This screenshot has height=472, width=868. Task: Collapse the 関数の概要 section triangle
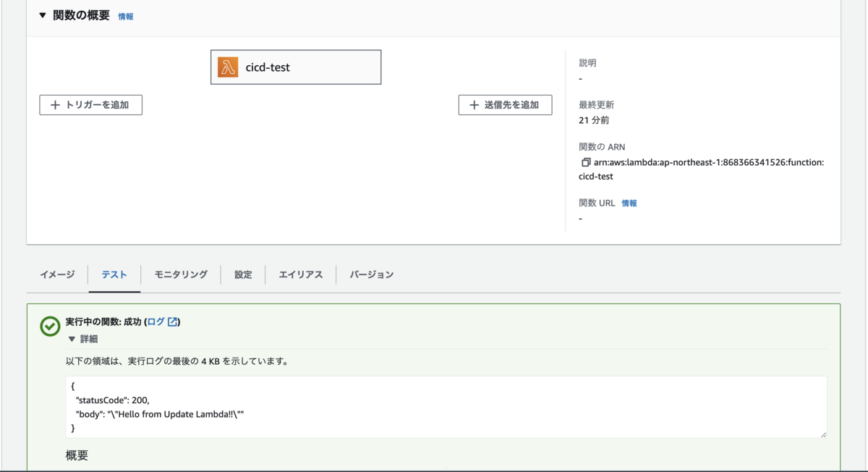43,15
